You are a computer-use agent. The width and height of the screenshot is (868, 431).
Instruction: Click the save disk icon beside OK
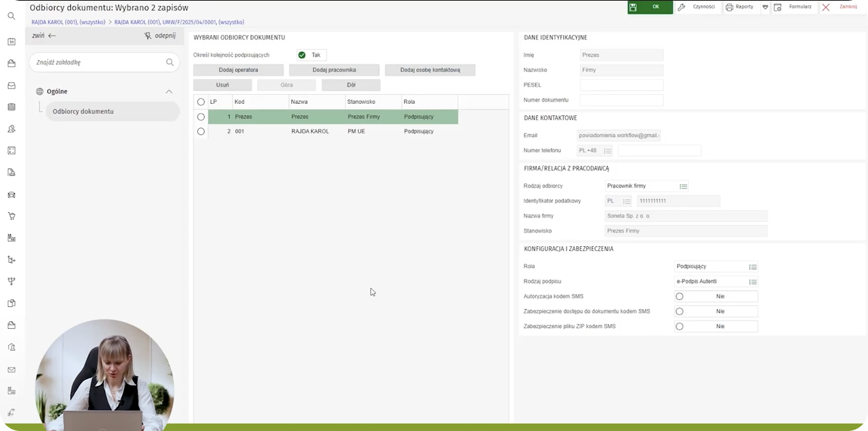tap(633, 7)
